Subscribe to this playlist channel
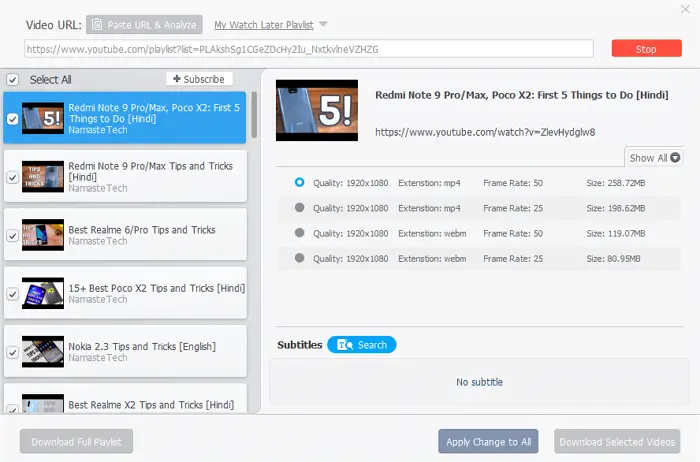This screenshot has width=700, height=462. click(x=199, y=79)
